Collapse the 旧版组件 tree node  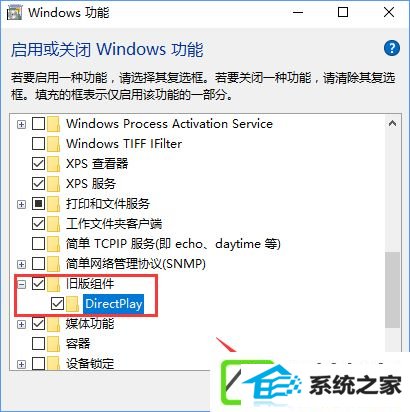coord(21,284)
